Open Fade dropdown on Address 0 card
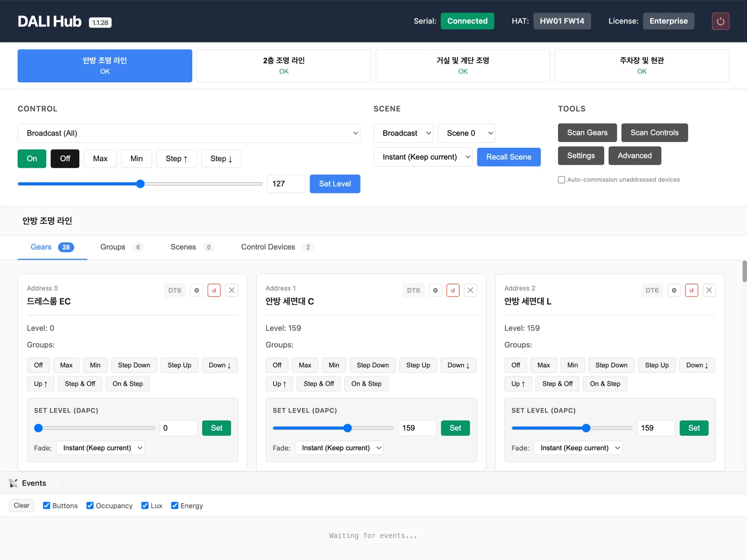 click(100, 448)
